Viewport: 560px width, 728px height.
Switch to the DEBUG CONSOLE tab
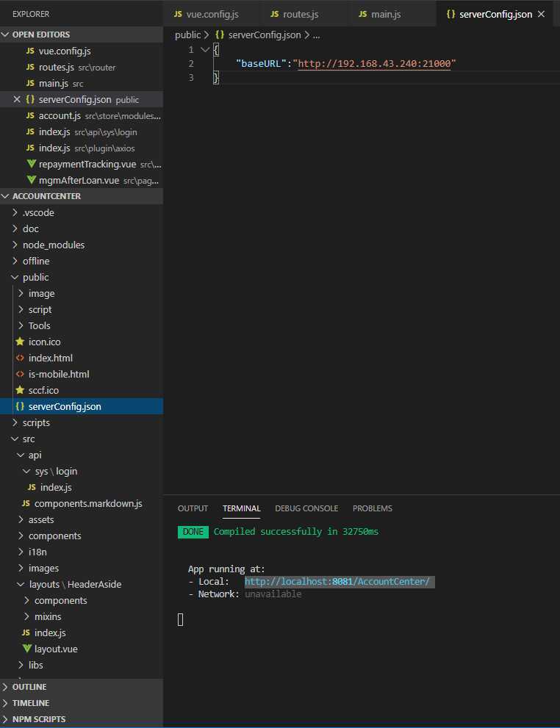pos(306,508)
